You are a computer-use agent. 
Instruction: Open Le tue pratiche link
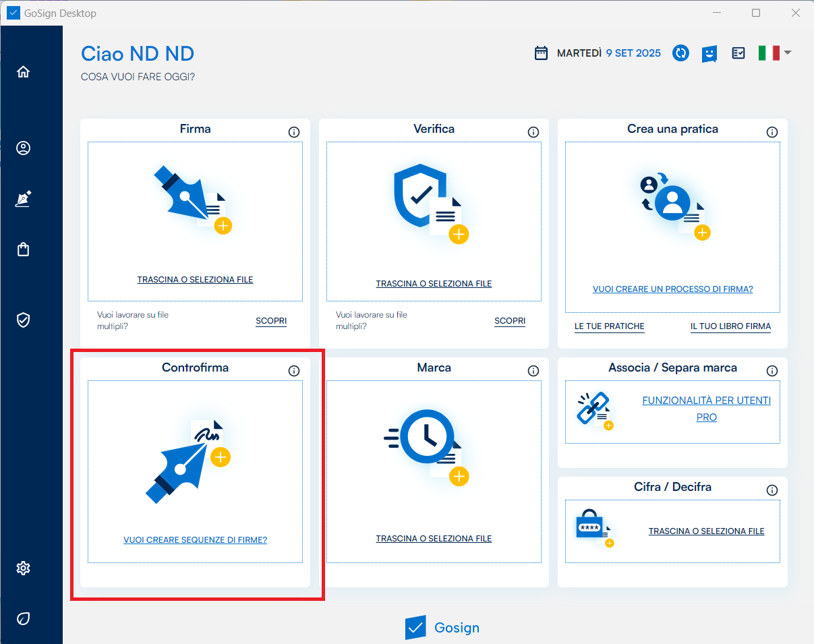coord(609,326)
